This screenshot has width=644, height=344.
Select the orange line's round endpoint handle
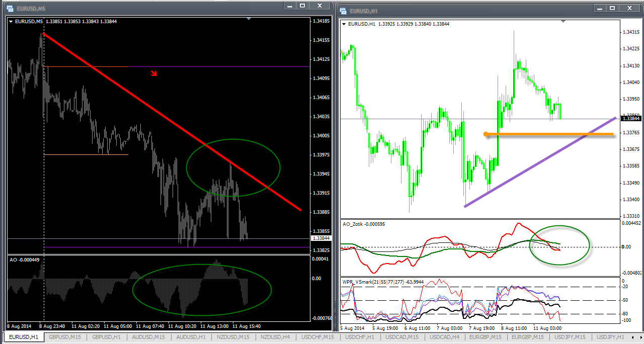[x=486, y=134]
